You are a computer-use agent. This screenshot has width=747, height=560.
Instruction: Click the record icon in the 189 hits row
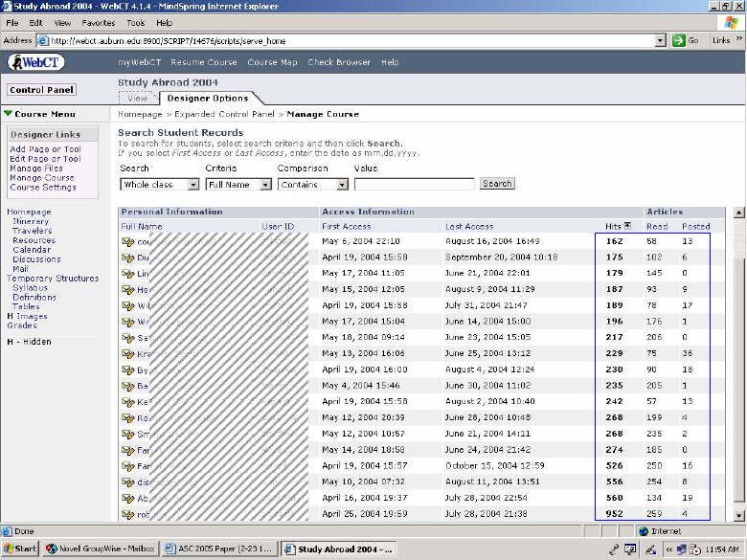point(127,305)
